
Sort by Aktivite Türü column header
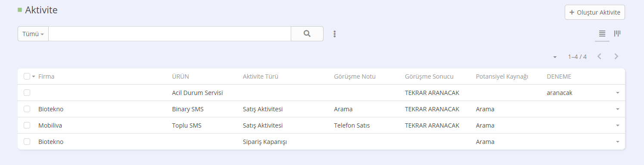pyautogui.click(x=261, y=76)
